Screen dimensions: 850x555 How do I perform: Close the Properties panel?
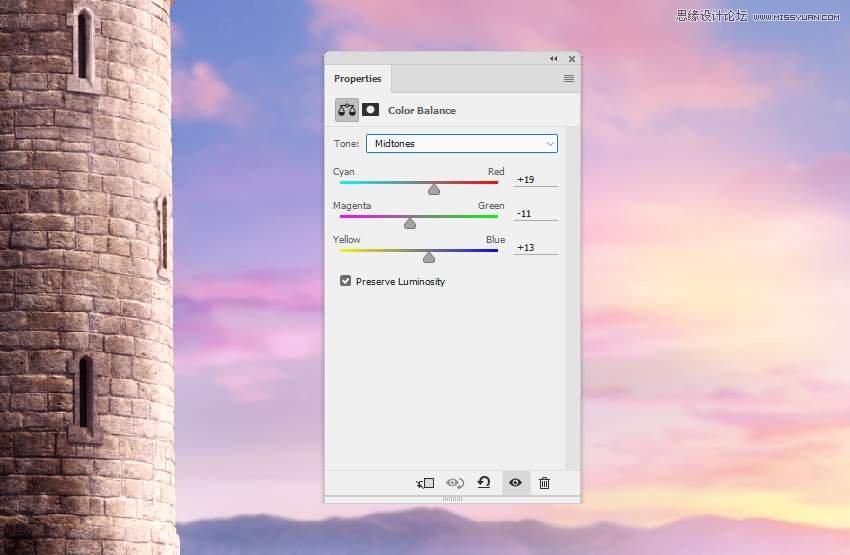pyautogui.click(x=572, y=59)
